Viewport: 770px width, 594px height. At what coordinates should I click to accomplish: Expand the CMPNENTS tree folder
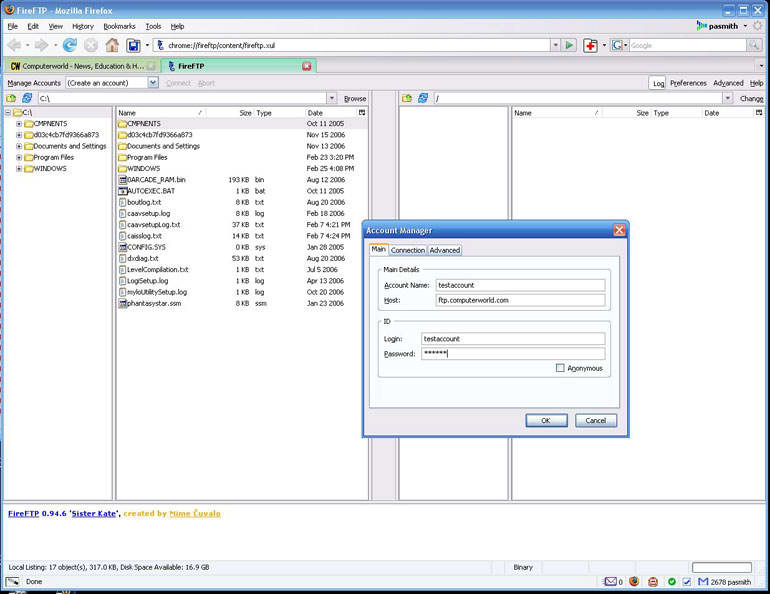[x=19, y=124]
